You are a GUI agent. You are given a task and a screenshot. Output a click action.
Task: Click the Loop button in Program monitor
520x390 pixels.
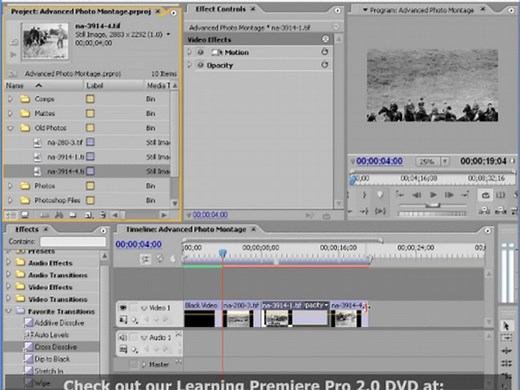point(485,195)
